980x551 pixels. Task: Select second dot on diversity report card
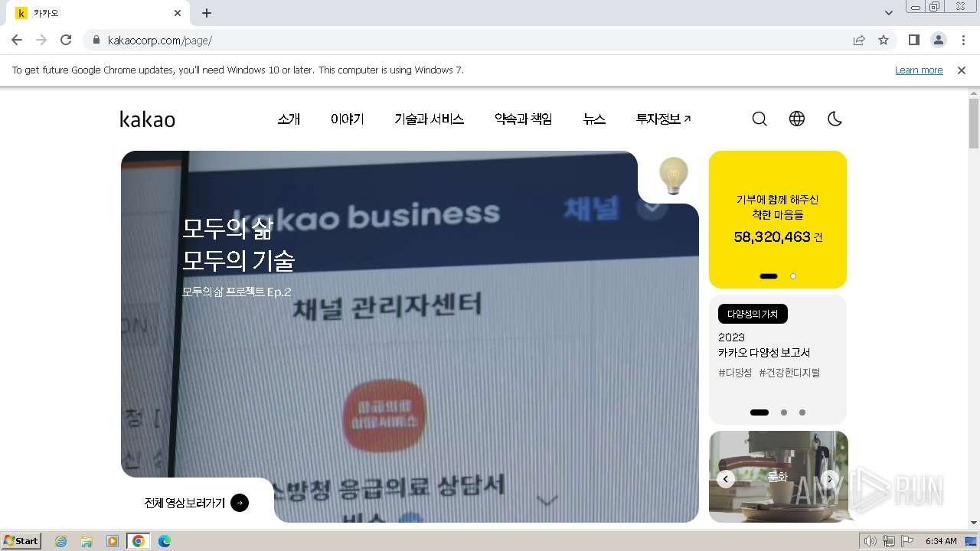click(x=784, y=412)
